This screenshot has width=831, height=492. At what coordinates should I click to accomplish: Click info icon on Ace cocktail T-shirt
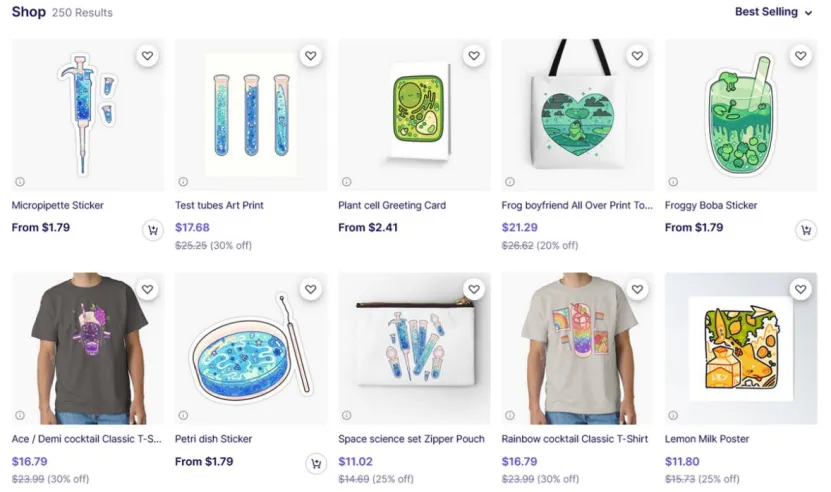pyautogui.click(x=20, y=415)
